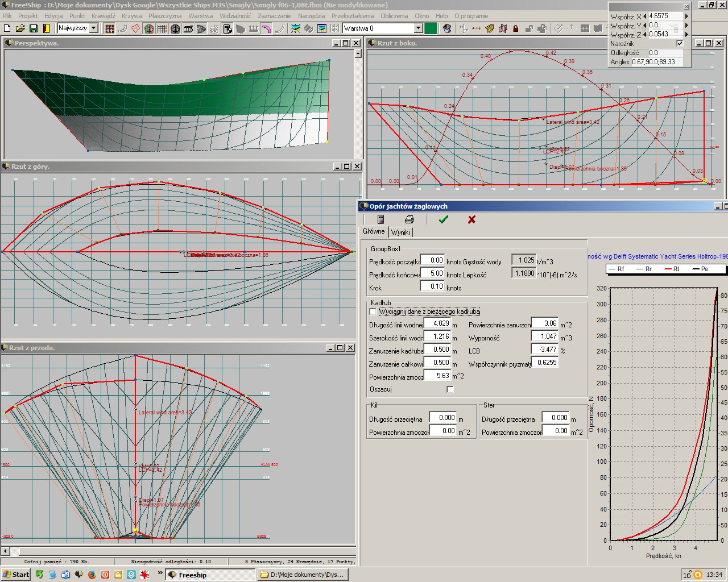The image size is (728, 582).
Task: Click the Windows Start button
Action: (16, 575)
